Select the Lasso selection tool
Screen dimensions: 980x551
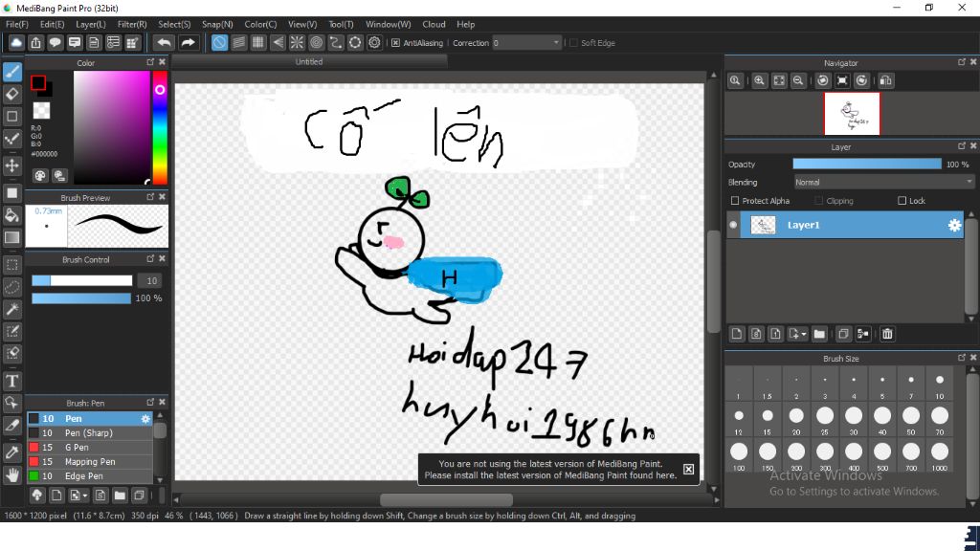click(x=11, y=287)
